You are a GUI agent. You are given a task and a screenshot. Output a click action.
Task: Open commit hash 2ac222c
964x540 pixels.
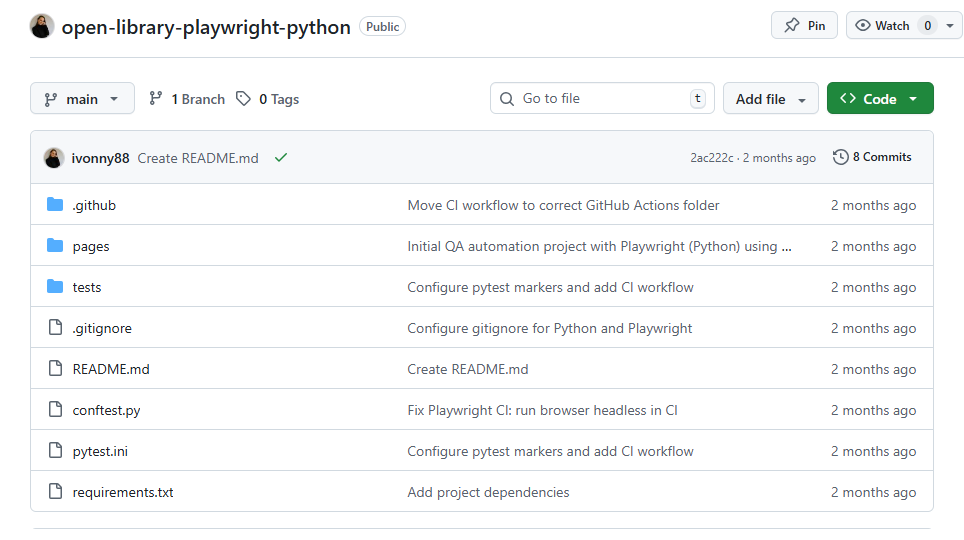711,158
